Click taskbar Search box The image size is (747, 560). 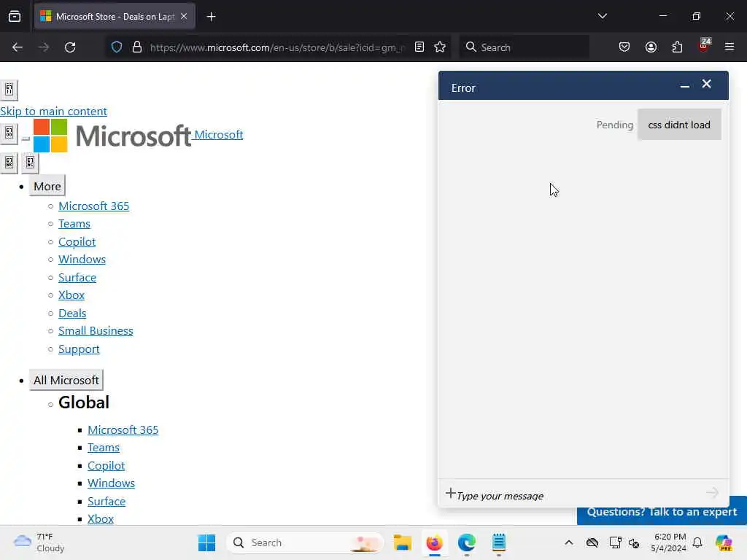tap(305, 542)
